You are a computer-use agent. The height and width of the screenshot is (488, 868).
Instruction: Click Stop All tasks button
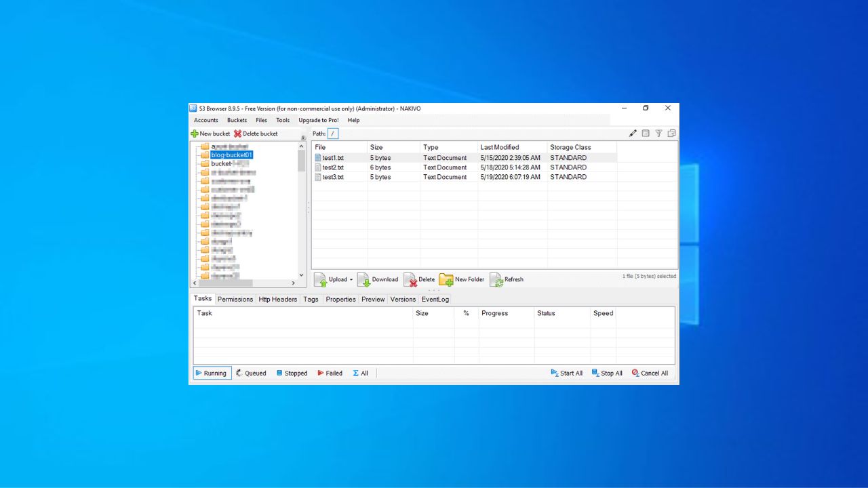(607, 373)
